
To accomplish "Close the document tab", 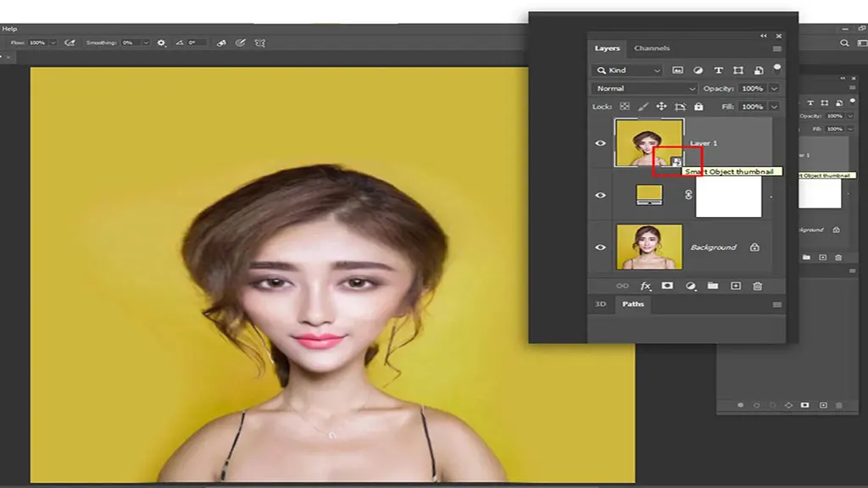I will pos(8,57).
